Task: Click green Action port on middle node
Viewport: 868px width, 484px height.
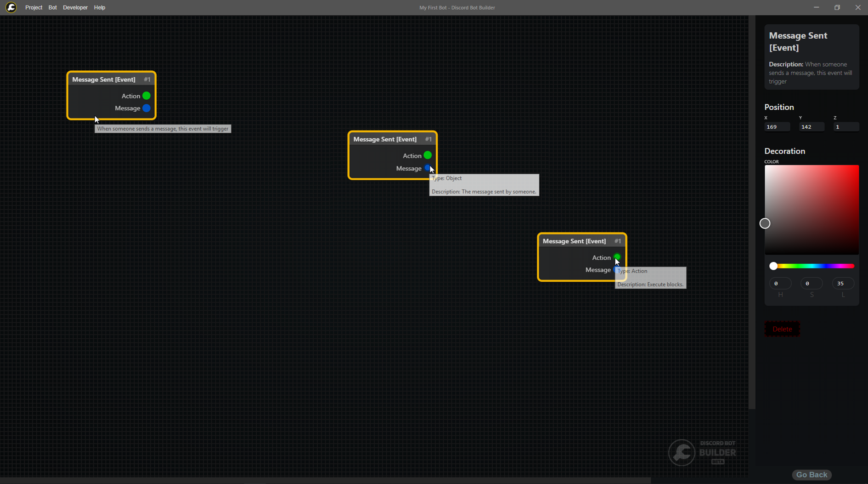Action: coord(428,155)
